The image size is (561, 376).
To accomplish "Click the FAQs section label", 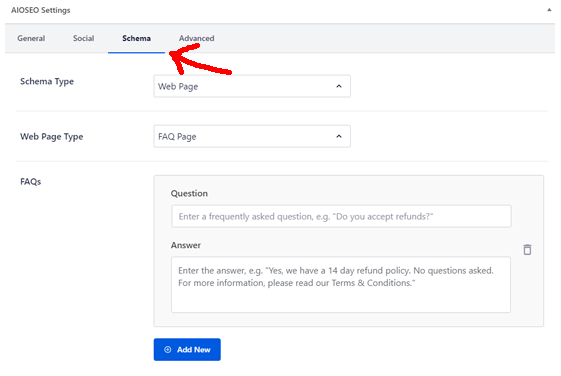I will coord(30,182).
